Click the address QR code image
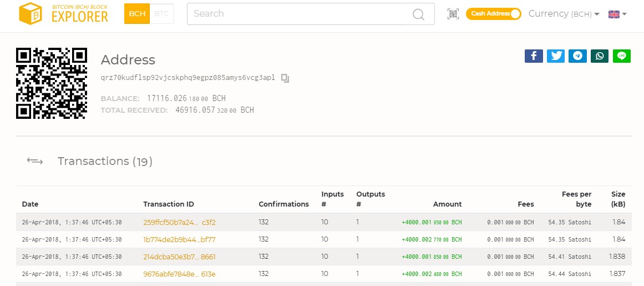Screen dimensions: 644x286 52,83
